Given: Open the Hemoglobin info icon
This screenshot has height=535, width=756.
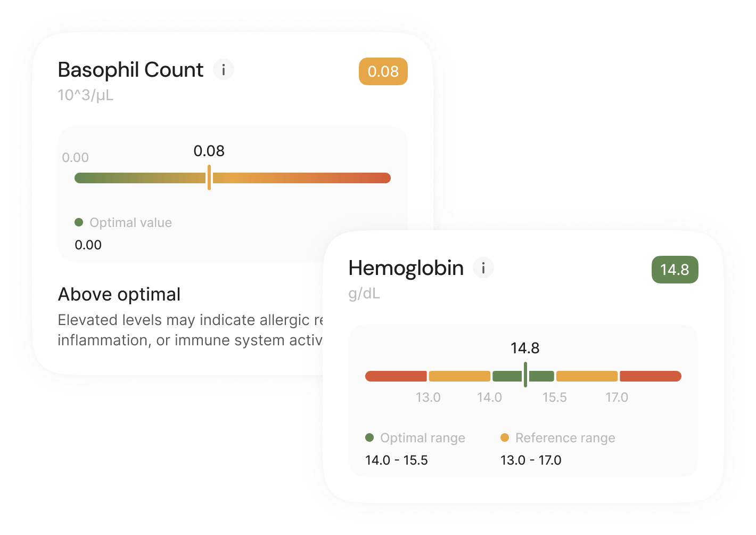Looking at the screenshot, I should (x=483, y=267).
